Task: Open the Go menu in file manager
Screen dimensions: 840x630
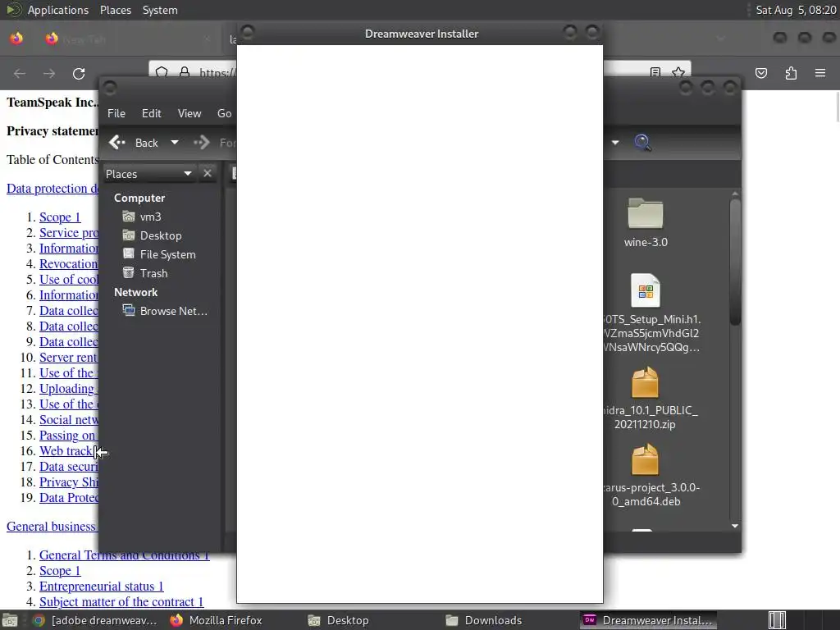Action: click(x=225, y=113)
